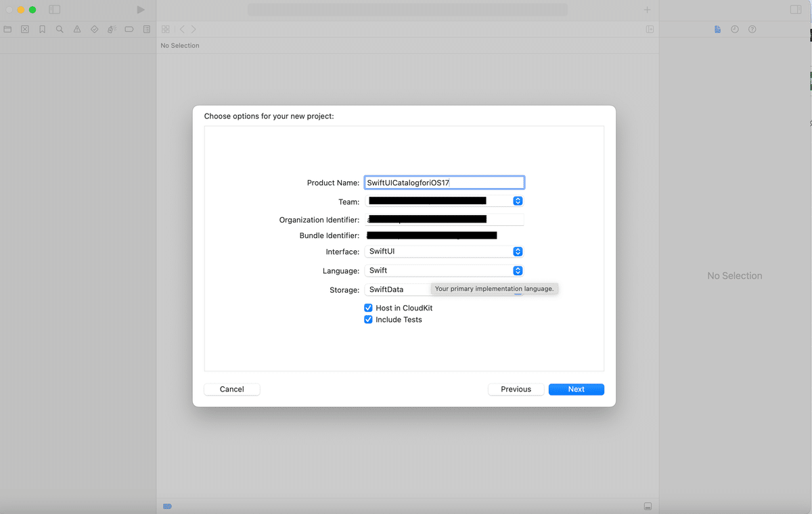Viewport: 812px width, 514px height.
Task: Toggle the right inspector sidebar
Action: (x=796, y=10)
